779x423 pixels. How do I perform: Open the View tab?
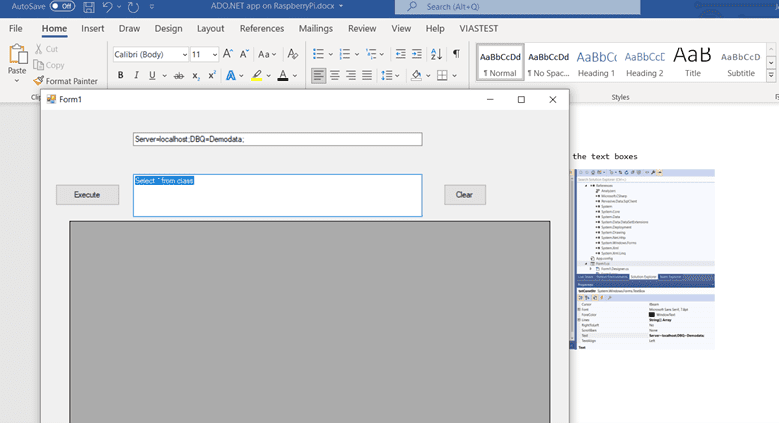click(401, 28)
